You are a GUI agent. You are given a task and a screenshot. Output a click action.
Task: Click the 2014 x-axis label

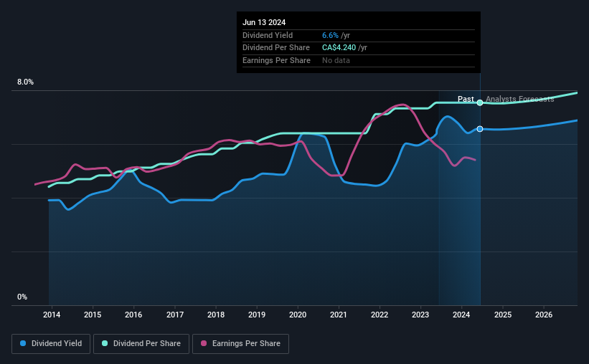52,315
